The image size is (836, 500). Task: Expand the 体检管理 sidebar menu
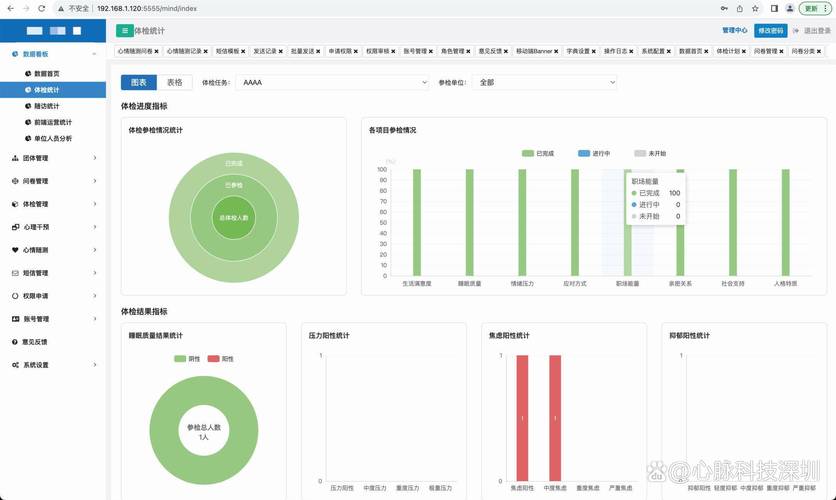click(54, 204)
